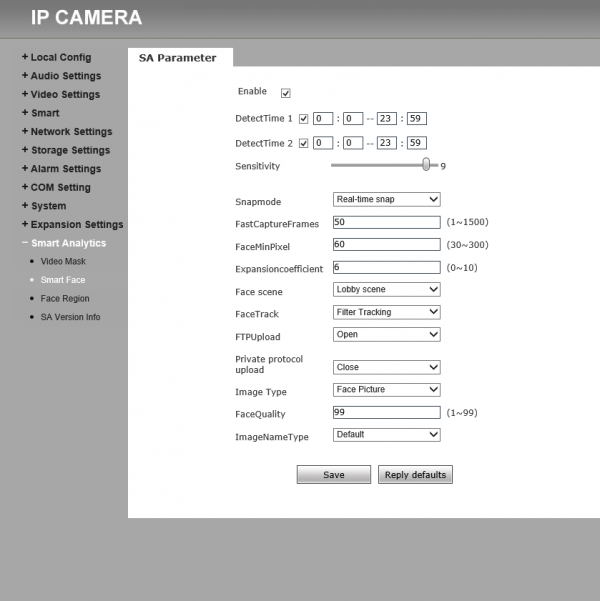This screenshot has width=600, height=601.
Task: Open the Video Mask page
Action: [x=63, y=261]
